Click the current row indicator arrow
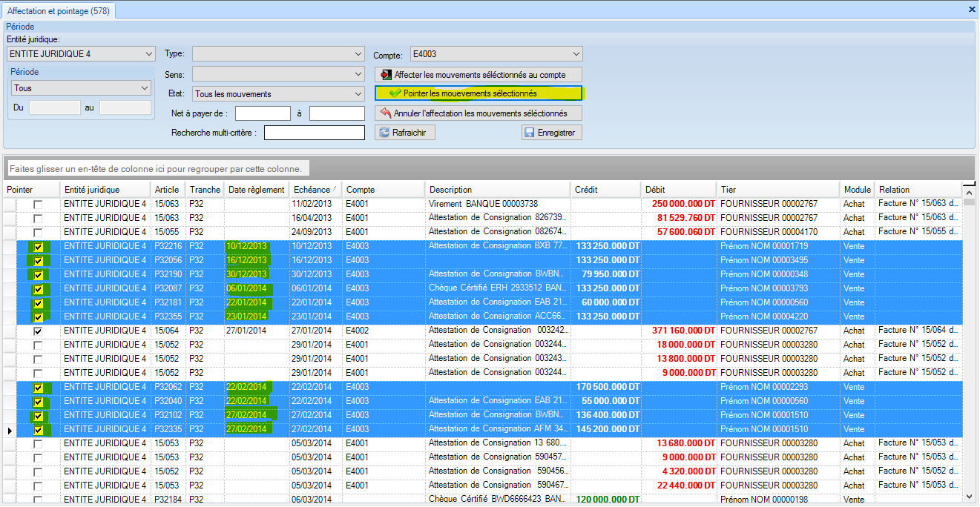Screen dimensions: 980x507 10,430
